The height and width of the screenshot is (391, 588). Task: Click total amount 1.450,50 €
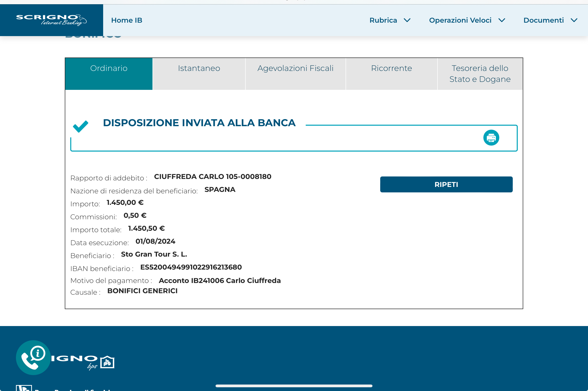point(147,228)
